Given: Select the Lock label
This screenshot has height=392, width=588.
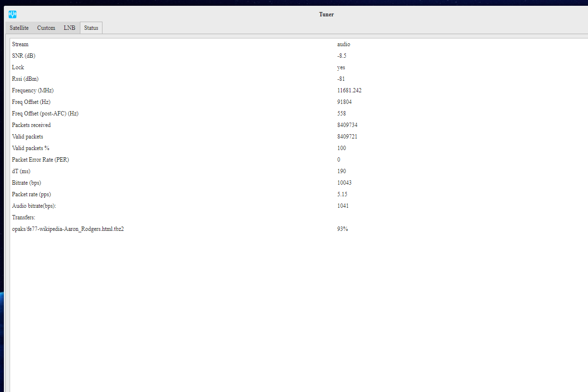Looking at the screenshot, I should [x=18, y=67].
